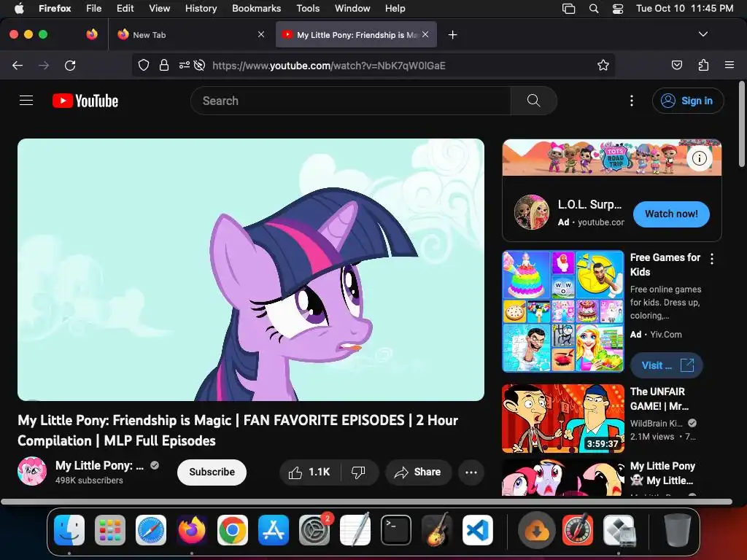
Task: Open the L.O.L. Surprise ad avatar
Action: point(532,212)
